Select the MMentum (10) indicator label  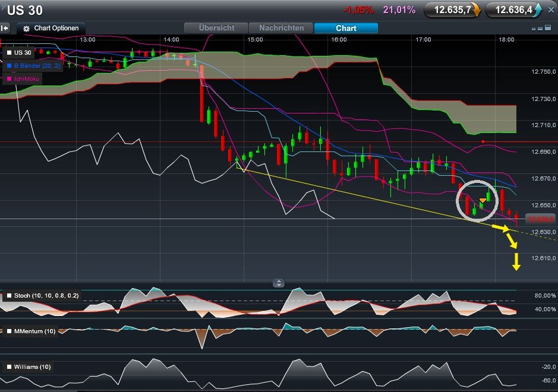click(x=35, y=331)
